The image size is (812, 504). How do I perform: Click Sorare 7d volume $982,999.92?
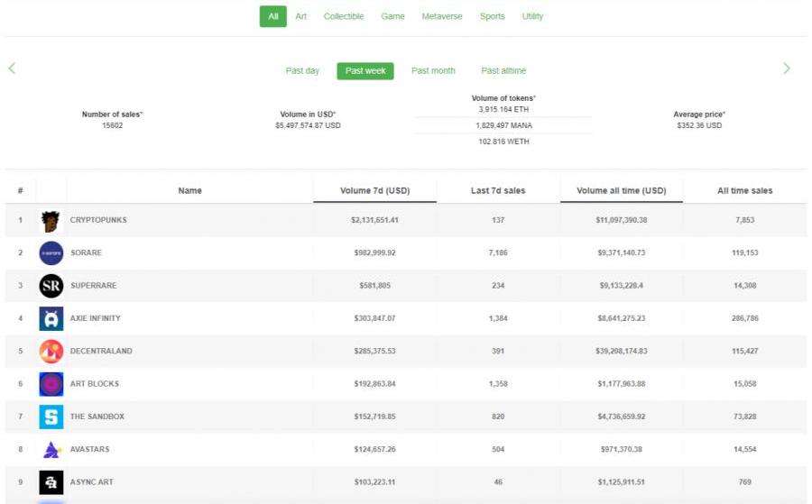click(375, 252)
